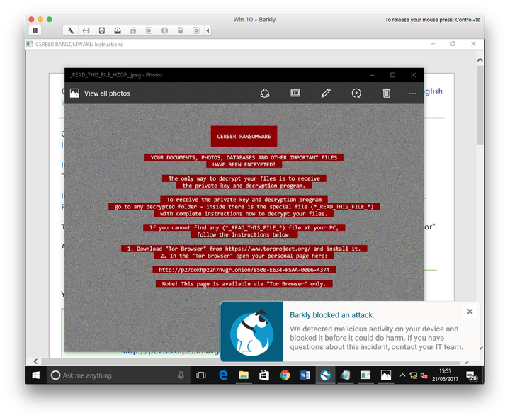Image resolution: width=510 pixels, height=420 pixels.
Task: Open the clock showing 15:55
Action: coord(445,375)
